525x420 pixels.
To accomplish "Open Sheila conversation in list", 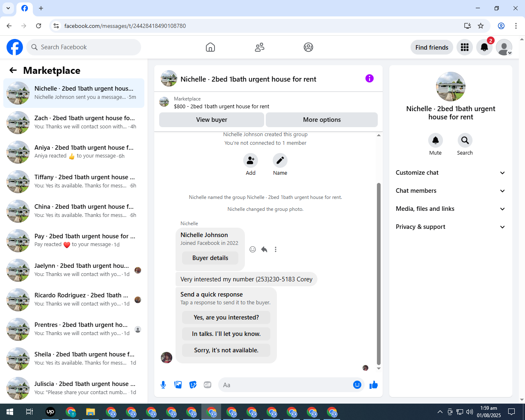I will [x=74, y=359].
